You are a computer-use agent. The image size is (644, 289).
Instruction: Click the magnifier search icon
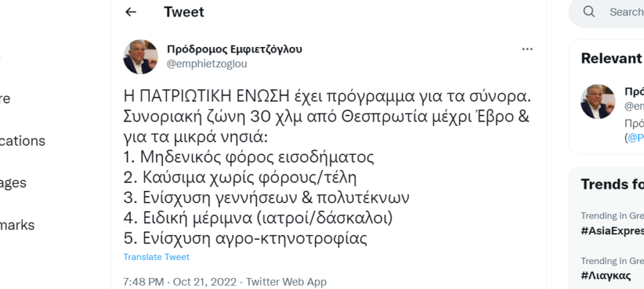coord(589,12)
